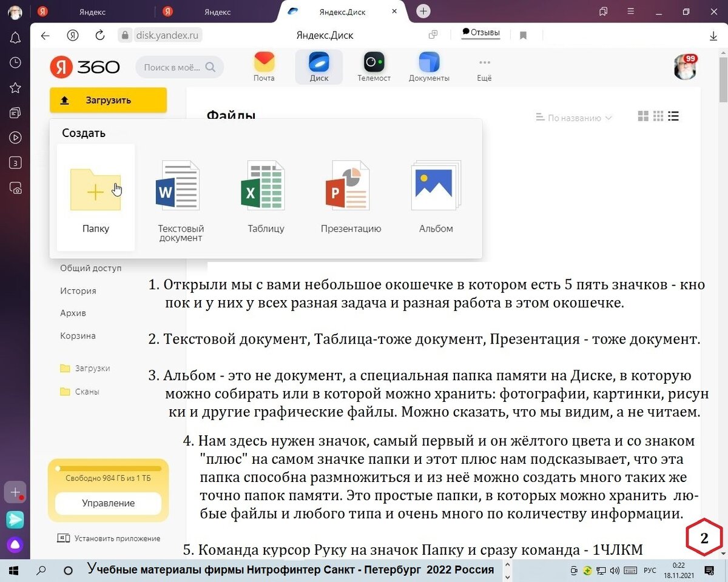Open Windows notification center
Viewport: 728px width, 582px height.
[709, 570]
